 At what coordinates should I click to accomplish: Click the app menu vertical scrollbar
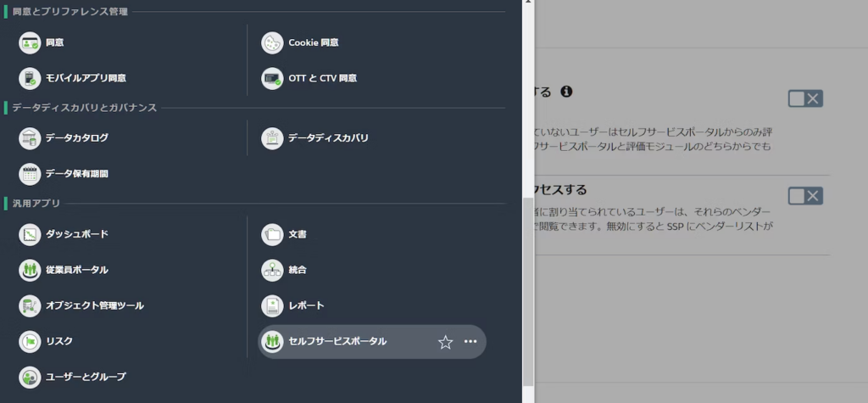coord(528,288)
